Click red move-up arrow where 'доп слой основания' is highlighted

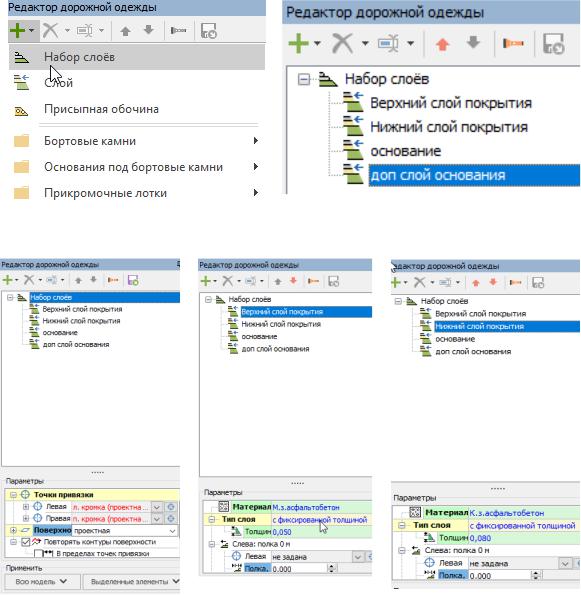[442, 44]
